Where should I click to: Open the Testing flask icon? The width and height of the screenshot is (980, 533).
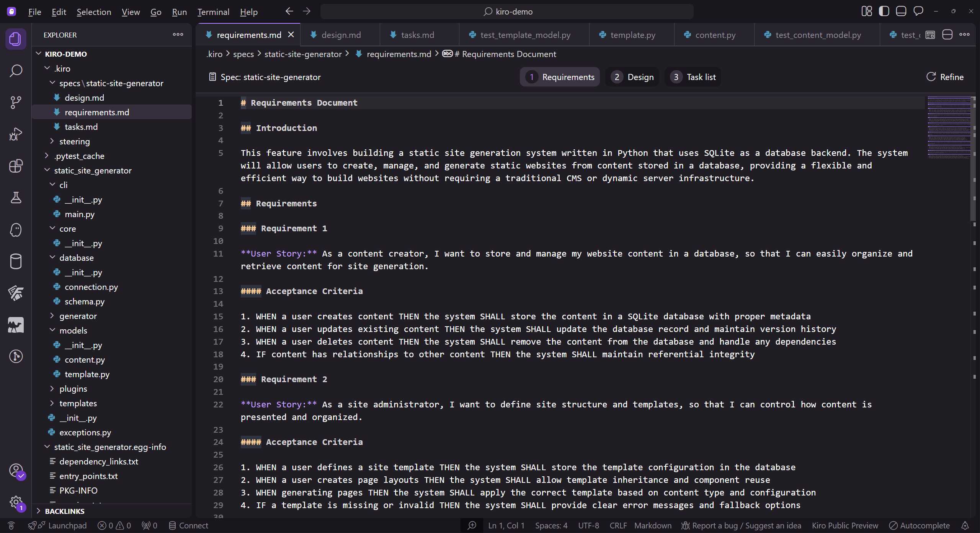(x=16, y=198)
